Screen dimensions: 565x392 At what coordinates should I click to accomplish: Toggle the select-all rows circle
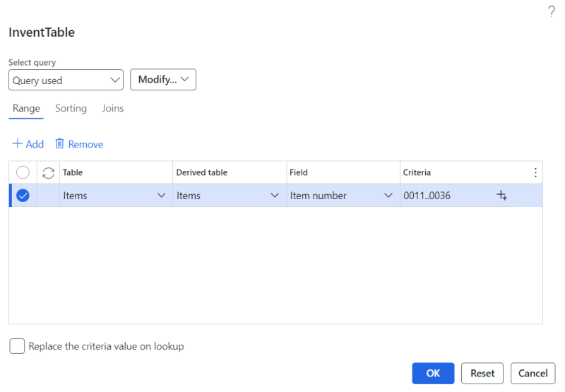23,173
